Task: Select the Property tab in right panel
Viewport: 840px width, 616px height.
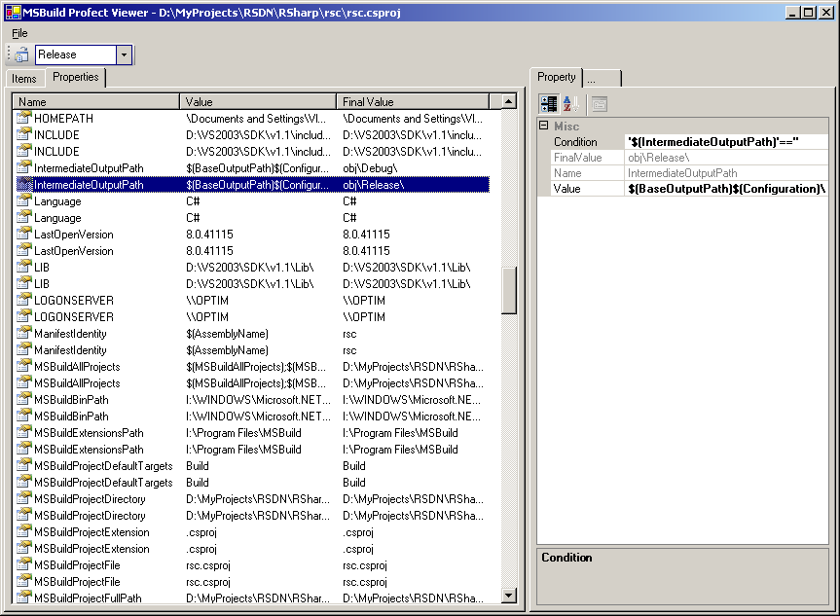Action: pyautogui.click(x=557, y=77)
